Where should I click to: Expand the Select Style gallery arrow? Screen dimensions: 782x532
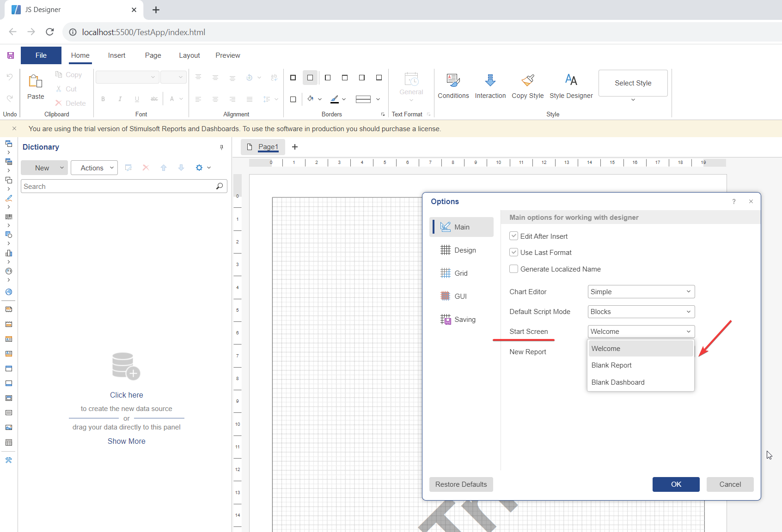point(633,100)
